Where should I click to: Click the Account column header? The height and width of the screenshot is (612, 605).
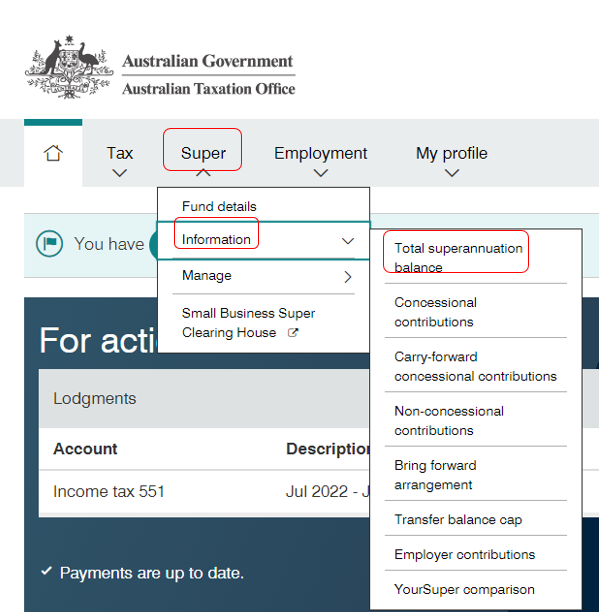point(85,449)
